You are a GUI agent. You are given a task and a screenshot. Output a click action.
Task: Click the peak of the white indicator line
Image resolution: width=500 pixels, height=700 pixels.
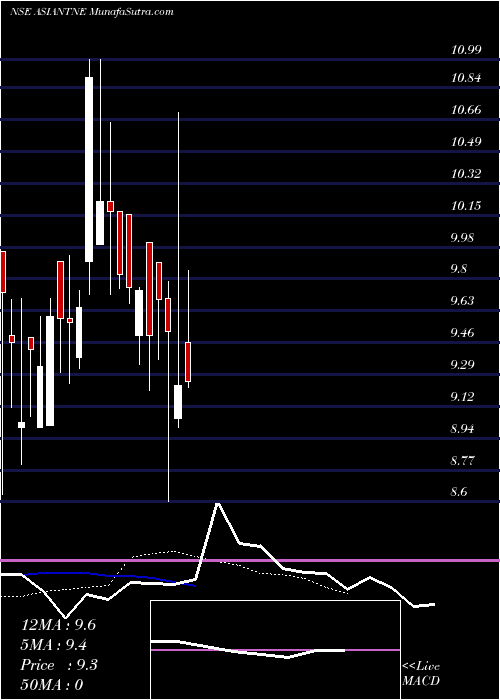(x=218, y=504)
